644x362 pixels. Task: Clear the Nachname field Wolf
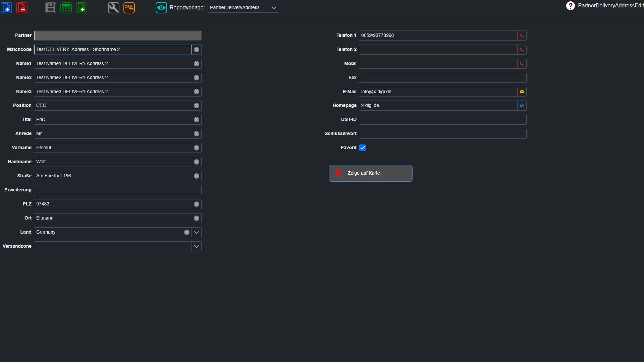point(197,162)
